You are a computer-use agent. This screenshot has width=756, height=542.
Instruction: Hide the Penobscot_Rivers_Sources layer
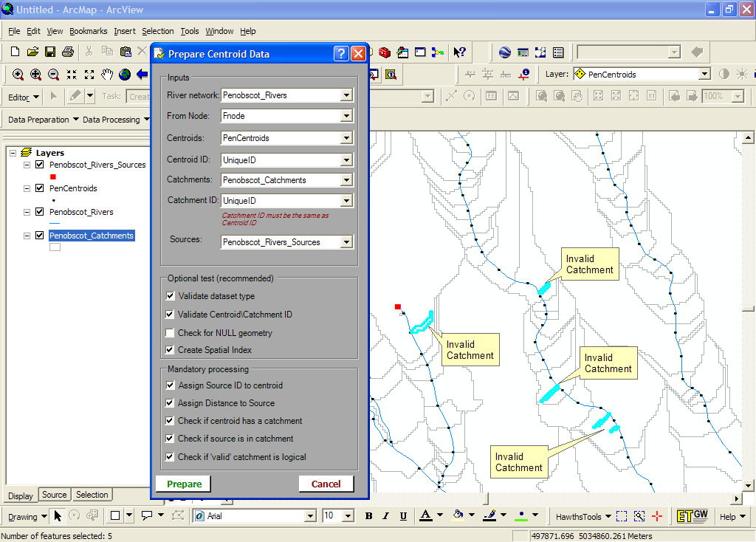coord(40,165)
